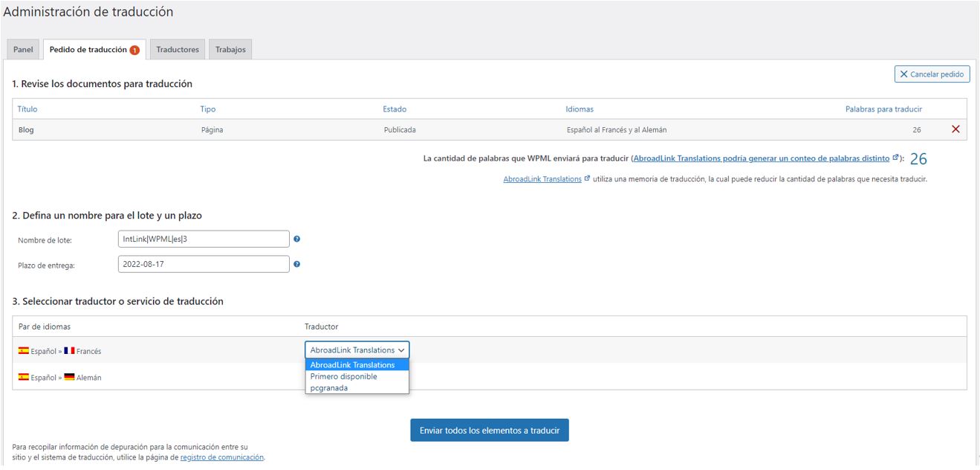Open the Traductores tab
The width and height of the screenshot is (980, 470).
tap(178, 50)
